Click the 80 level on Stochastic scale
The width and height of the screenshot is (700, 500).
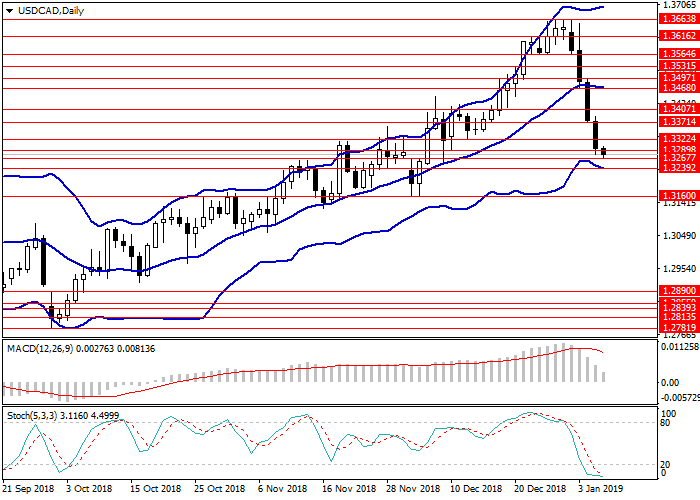(665, 423)
